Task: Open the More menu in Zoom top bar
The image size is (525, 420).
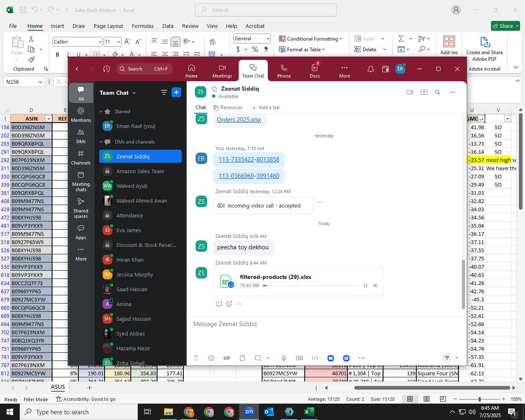Action: click(345, 71)
